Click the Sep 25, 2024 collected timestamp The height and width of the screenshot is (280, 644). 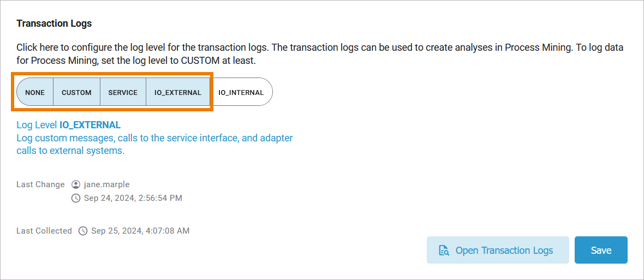140,231
